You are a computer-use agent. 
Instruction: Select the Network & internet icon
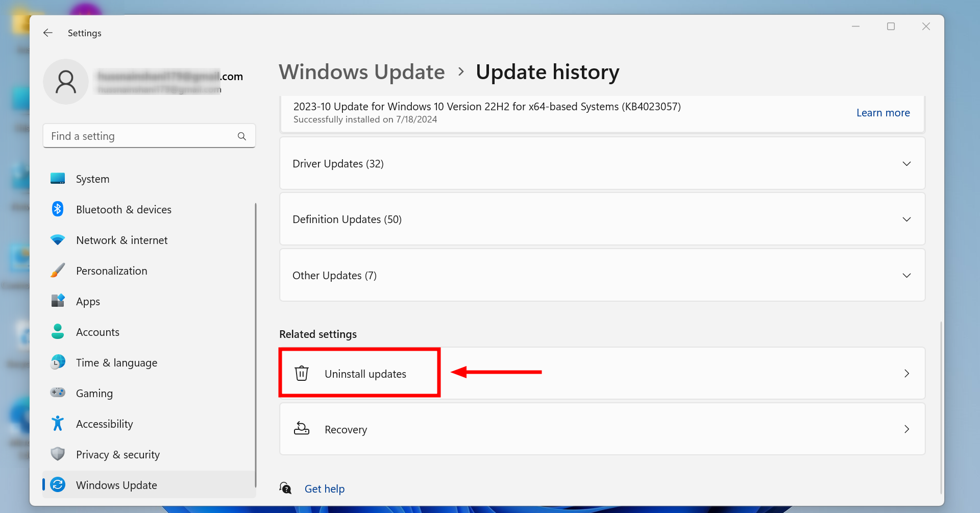tap(58, 240)
